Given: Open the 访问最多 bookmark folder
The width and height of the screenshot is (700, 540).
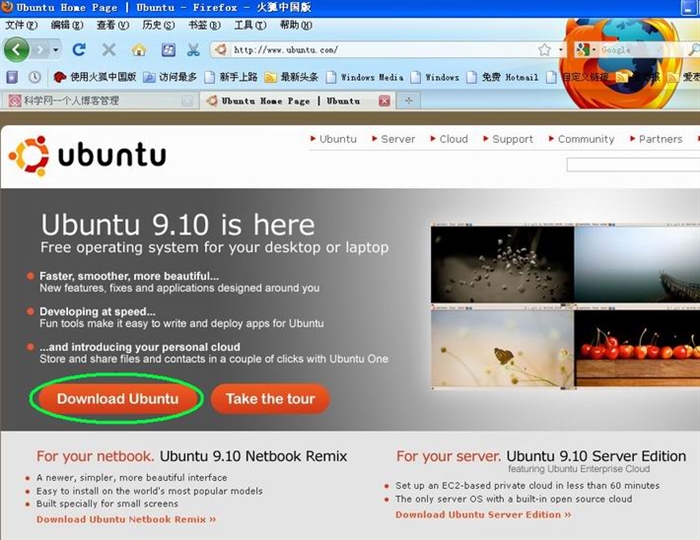Looking at the screenshot, I should 170,77.
